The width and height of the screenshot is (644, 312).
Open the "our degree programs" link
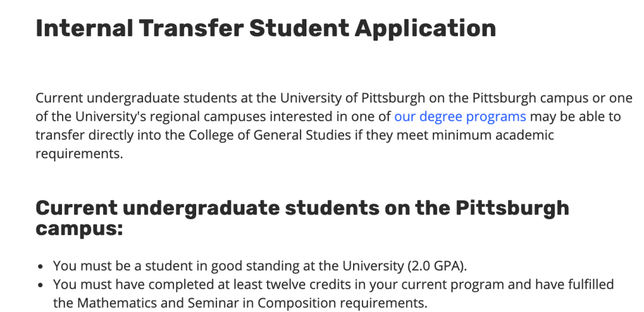click(460, 116)
